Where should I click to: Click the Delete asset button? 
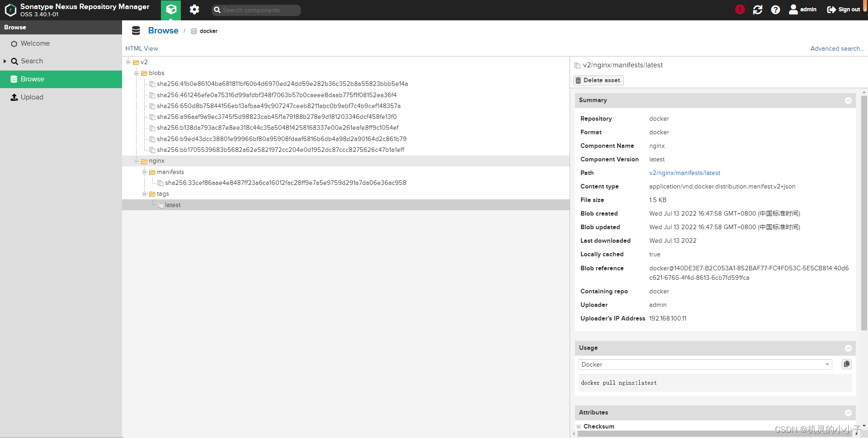click(598, 80)
